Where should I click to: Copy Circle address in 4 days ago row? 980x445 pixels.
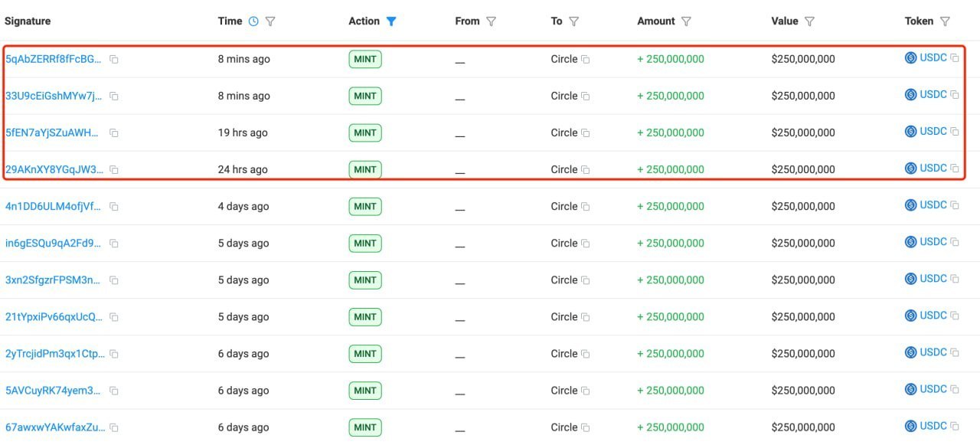coord(585,206)
